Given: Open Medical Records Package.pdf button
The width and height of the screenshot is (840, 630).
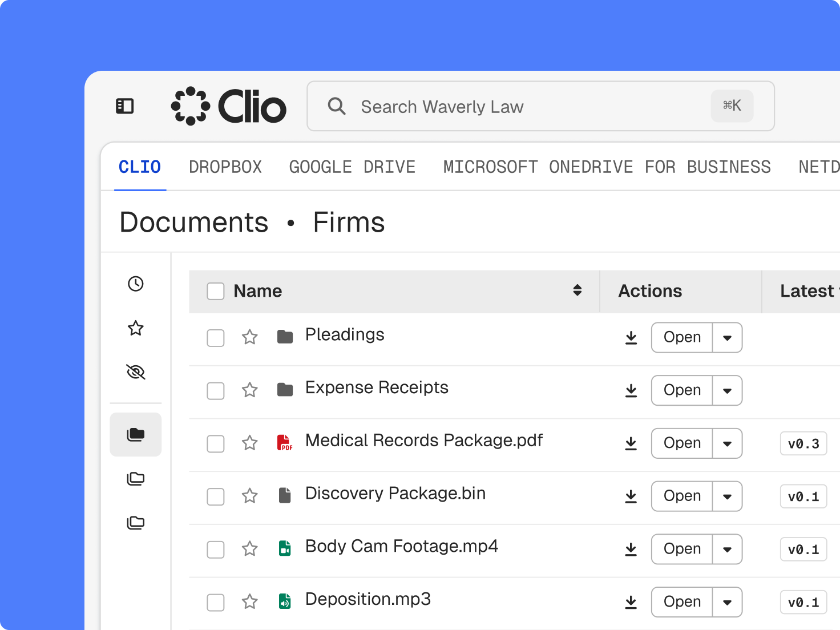Looking at the screenshot, I should (x=682, y=443).
